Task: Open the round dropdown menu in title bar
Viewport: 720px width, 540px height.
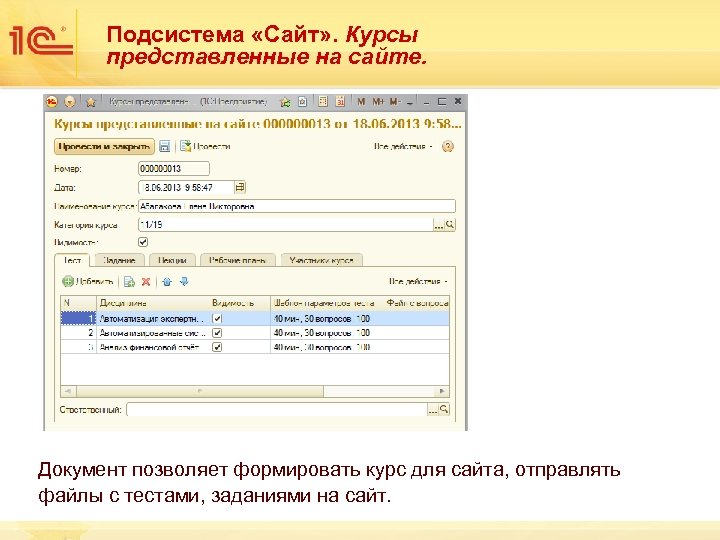Action: (70, 102)
